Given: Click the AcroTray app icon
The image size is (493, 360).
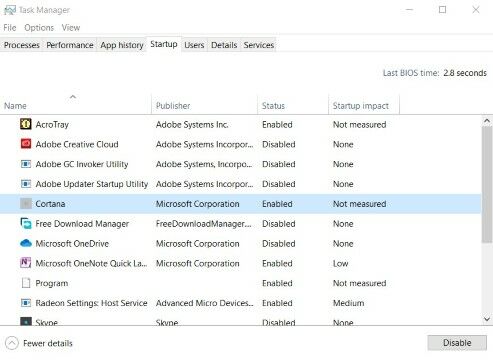Looking at the screenshot, I should point(26,124).
